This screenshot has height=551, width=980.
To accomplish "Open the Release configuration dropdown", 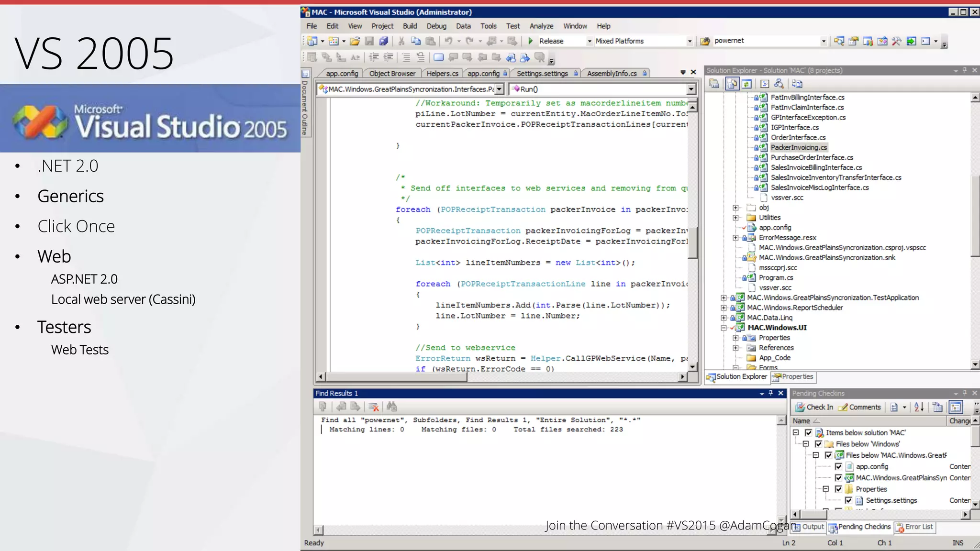I will tap(590, 41).
